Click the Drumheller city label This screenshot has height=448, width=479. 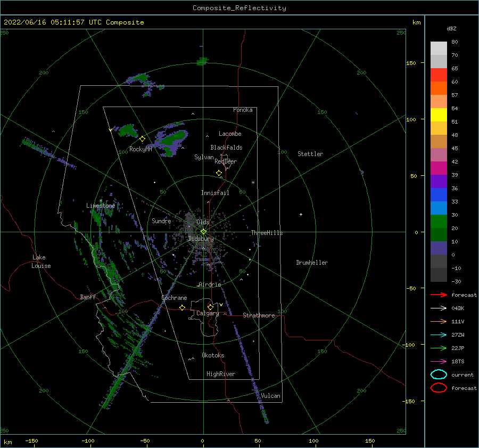(312, 263)
